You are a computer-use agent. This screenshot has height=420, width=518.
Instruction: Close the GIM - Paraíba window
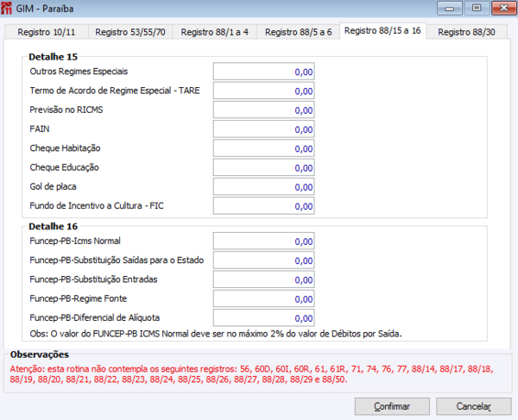(504, 9)
